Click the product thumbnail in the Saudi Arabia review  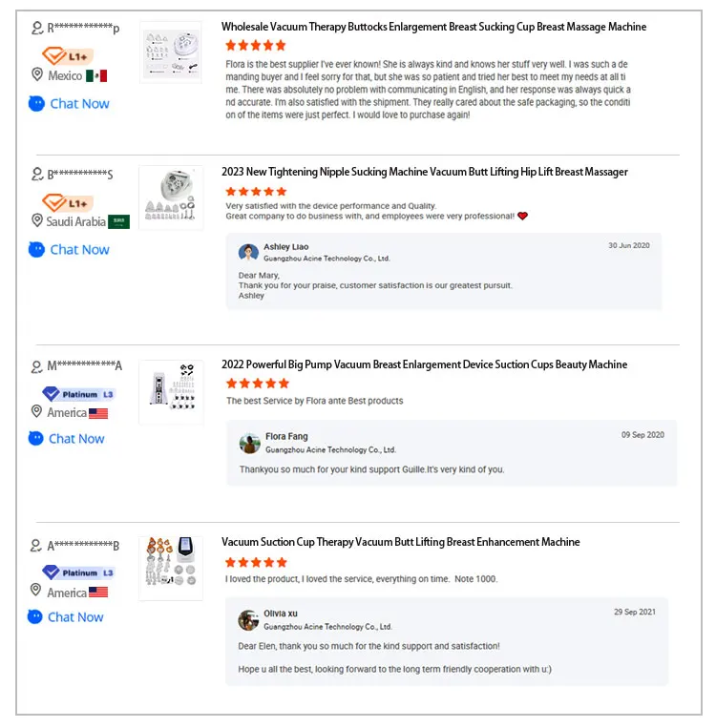pyautogui.click(x=171, y=198)
